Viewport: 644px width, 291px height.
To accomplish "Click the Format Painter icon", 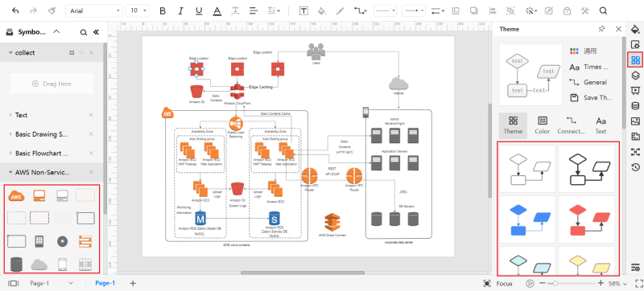I will pos(52,11).
